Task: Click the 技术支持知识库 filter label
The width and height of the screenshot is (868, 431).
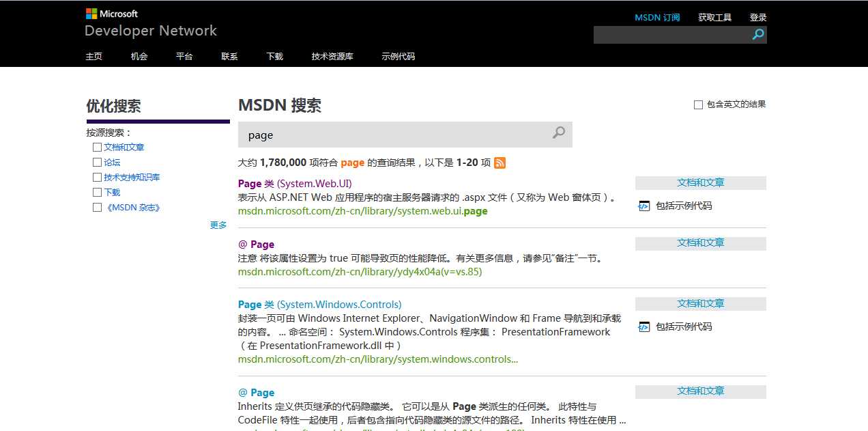Action: pyautogui.click(x=132, y=177)
